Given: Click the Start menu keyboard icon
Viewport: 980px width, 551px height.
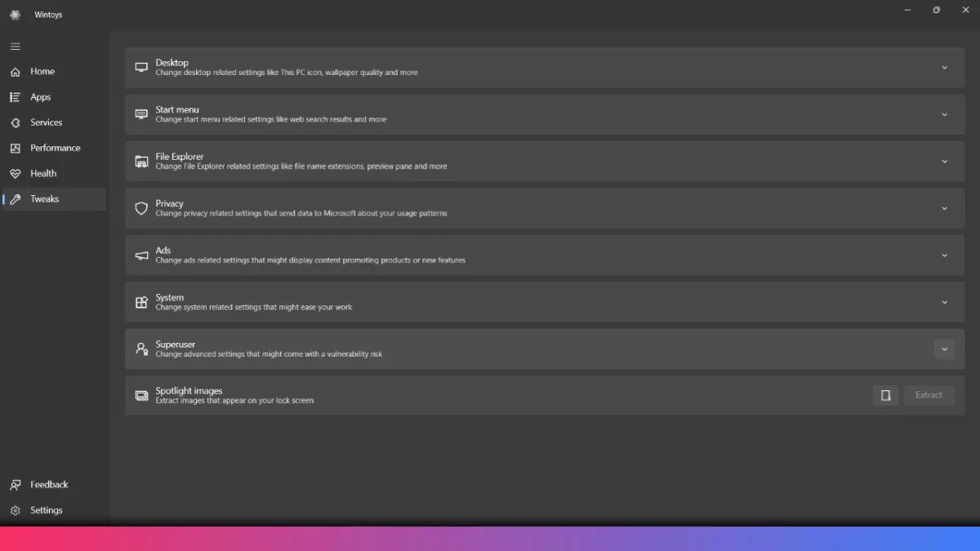Looking at the screenshot, I should pos(141,114).
